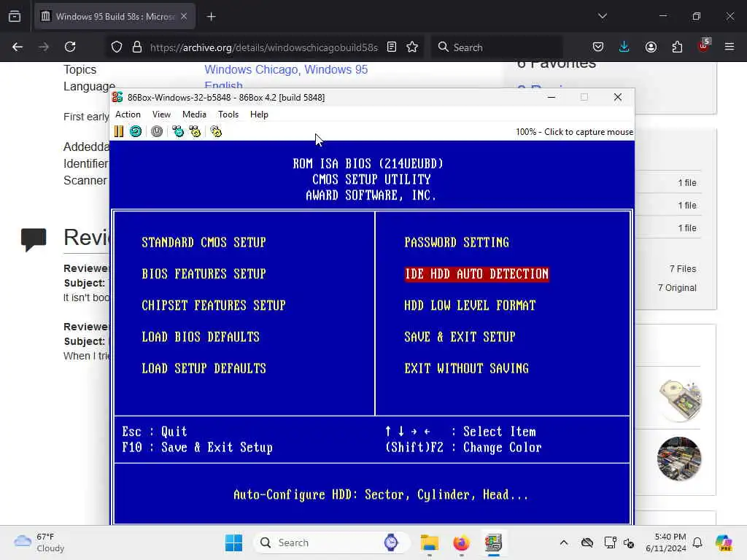The image size is (747, 560).
Task: Open the Media menu in 86Box
Action: [194, 114]
